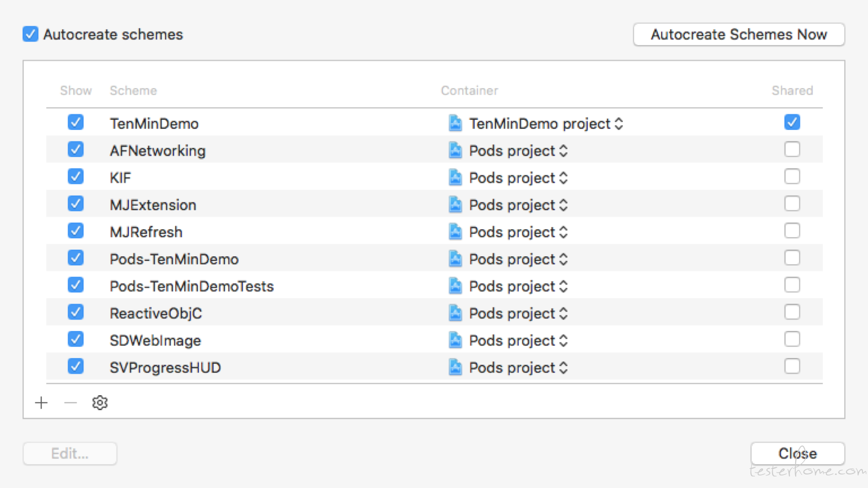Click the SVProgressHUD row project icon
The image size is (868, 488).
[x=455, y=367]
